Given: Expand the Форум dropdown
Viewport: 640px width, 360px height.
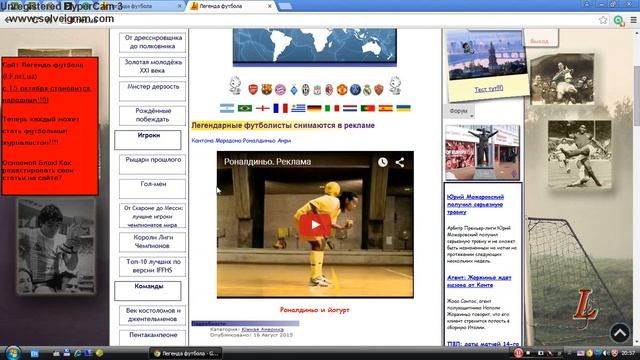Looking at the screenshot, I should pos(460,111).
